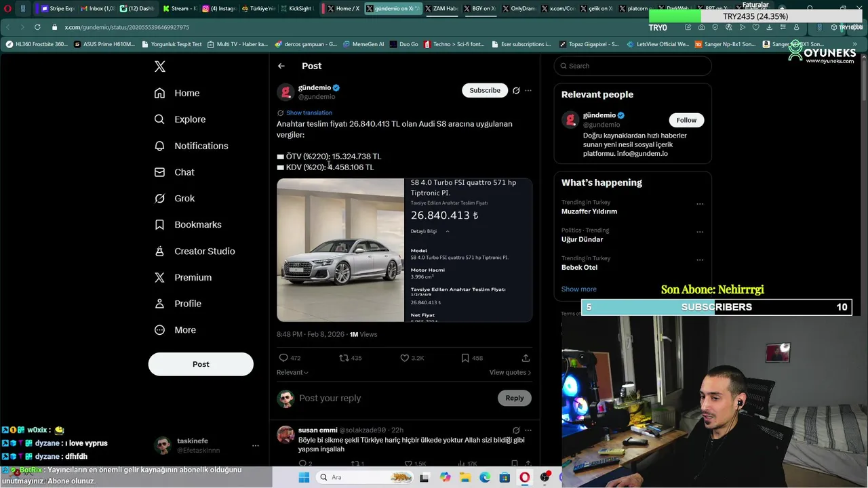This screenshot has width=868, height=488.
Task: Open Microsoft Edge on the taskbar
Action: [x=485, y=477]
